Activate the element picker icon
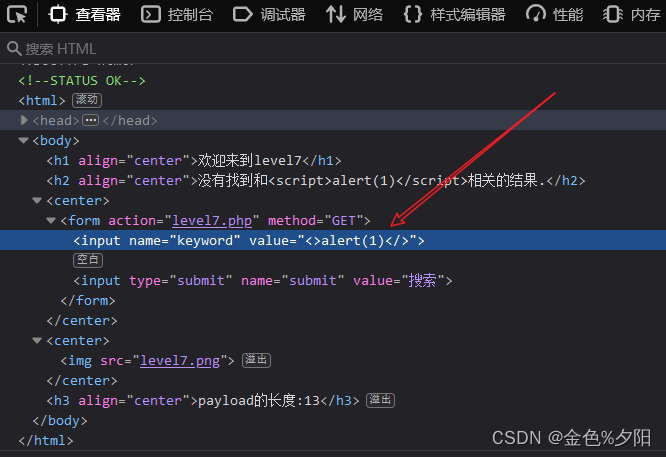This screenshot has height=457, width=666. [17, 14]
